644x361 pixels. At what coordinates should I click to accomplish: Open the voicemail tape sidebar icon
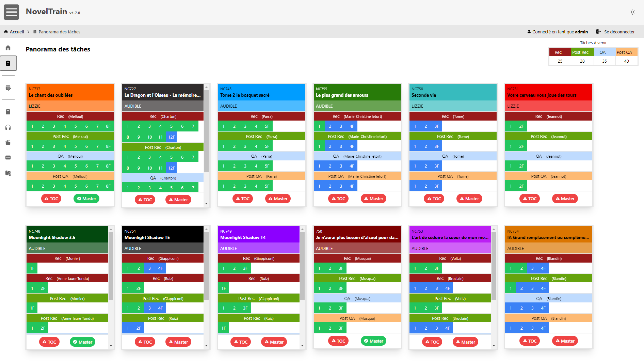click(8, 158)
